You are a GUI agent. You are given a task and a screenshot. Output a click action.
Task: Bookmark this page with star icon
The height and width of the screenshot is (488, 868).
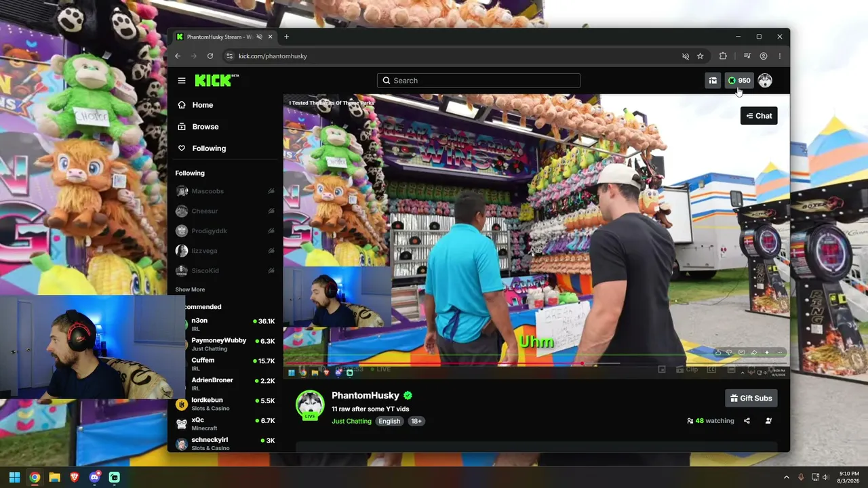[701, 56]
